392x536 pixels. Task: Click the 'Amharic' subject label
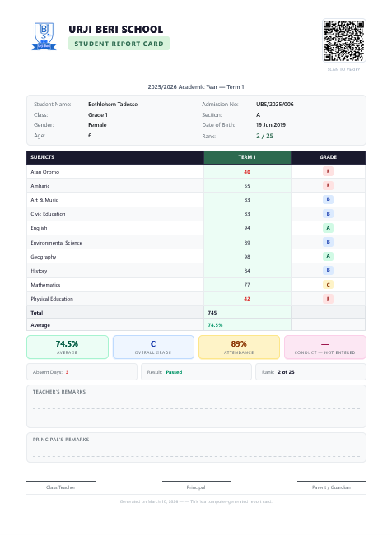coord(40,186)
